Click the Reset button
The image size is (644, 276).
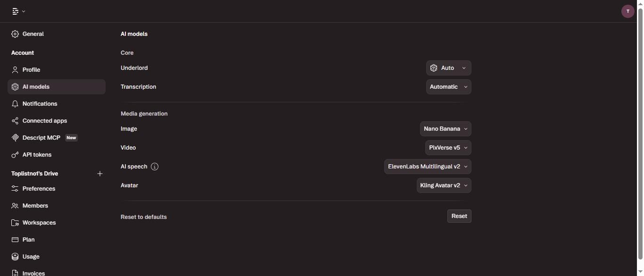click(459, 216)
